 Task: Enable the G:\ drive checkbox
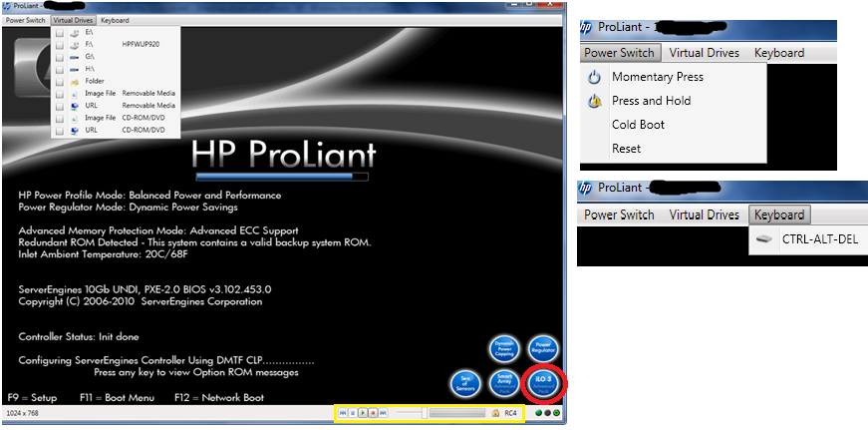click(x=60, y=57)
